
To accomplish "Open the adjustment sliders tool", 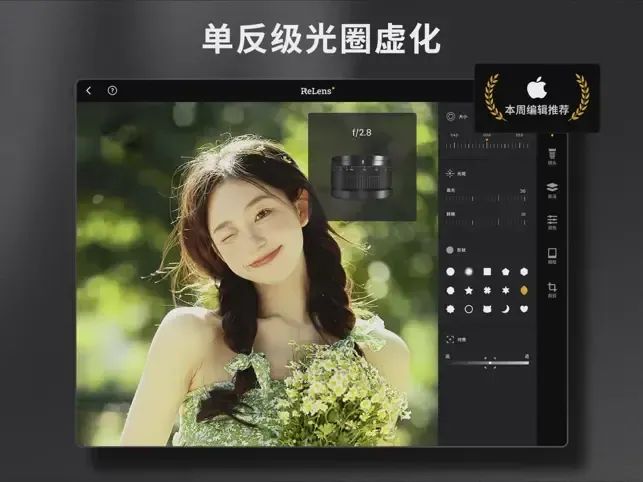I will pos(552,222).
